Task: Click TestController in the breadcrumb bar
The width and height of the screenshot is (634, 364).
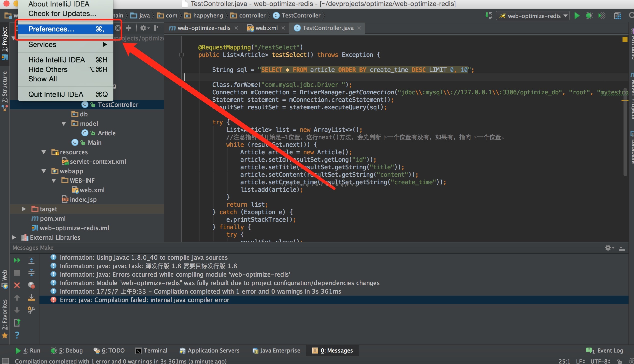Action: [297, 15]
